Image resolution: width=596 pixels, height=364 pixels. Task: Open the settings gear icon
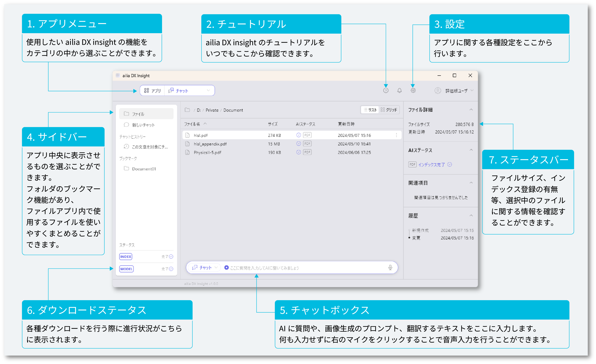click(x=413, y=90)
